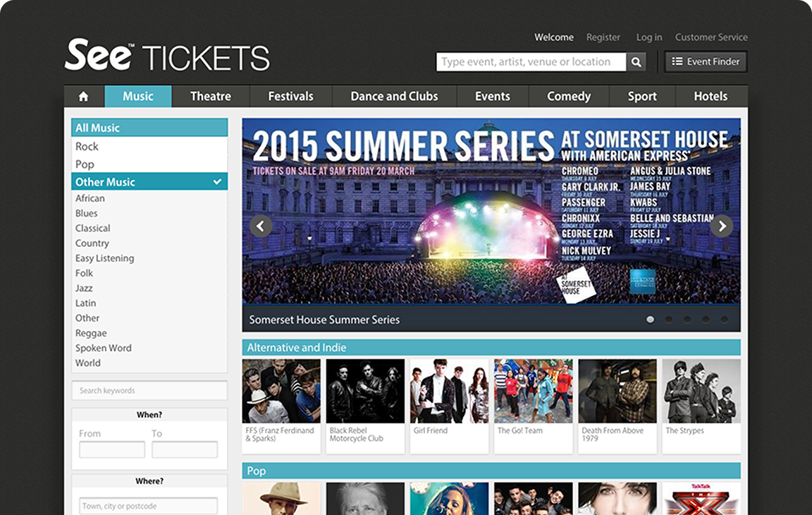Viewport: 812px width, 515px height.
Task: Click the See Tickets logo
Action: coord(167,55)
